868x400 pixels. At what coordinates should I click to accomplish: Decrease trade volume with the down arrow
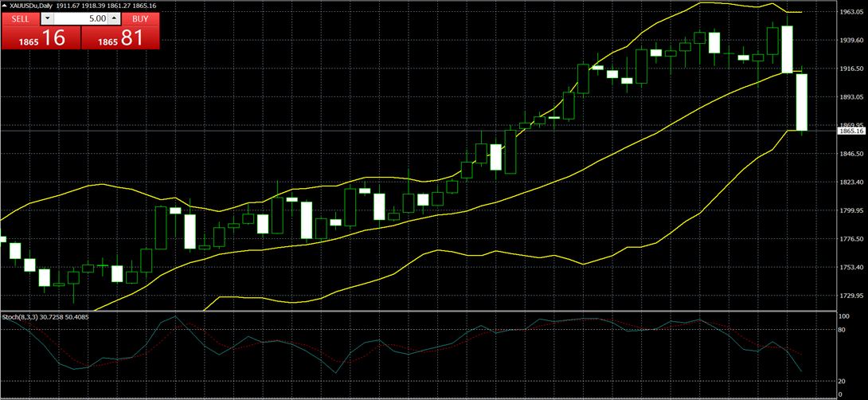[47, 19]
